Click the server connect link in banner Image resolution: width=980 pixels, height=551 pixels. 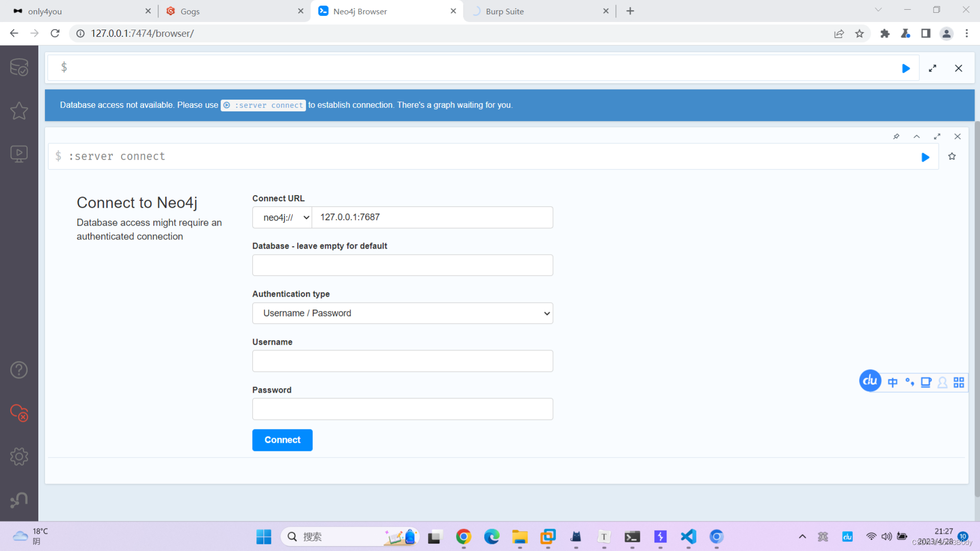click(x=263, y=105)
